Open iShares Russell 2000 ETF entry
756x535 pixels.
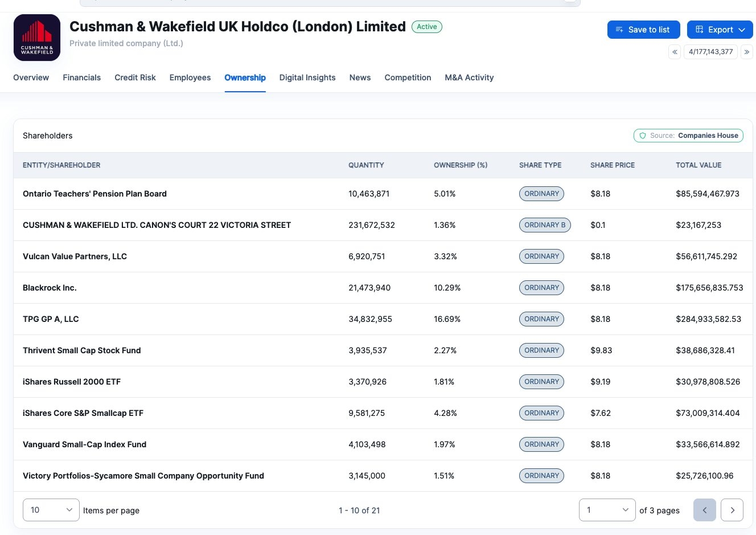click(x=72, y=382)
